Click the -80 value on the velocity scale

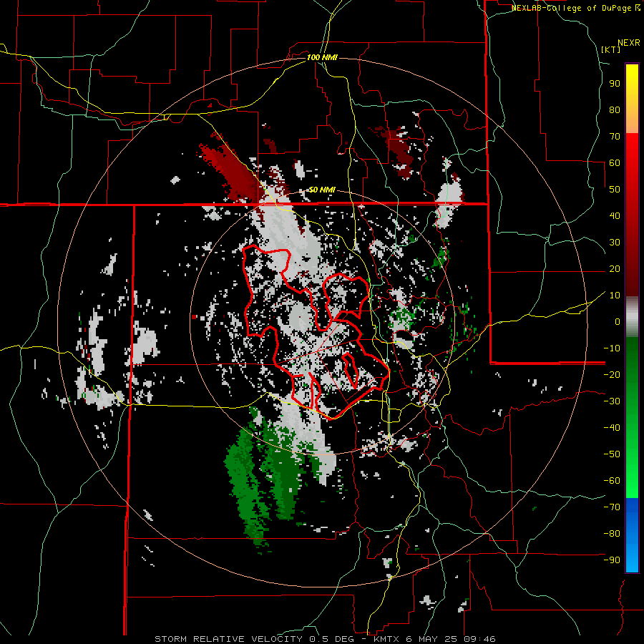coord(612,534)
